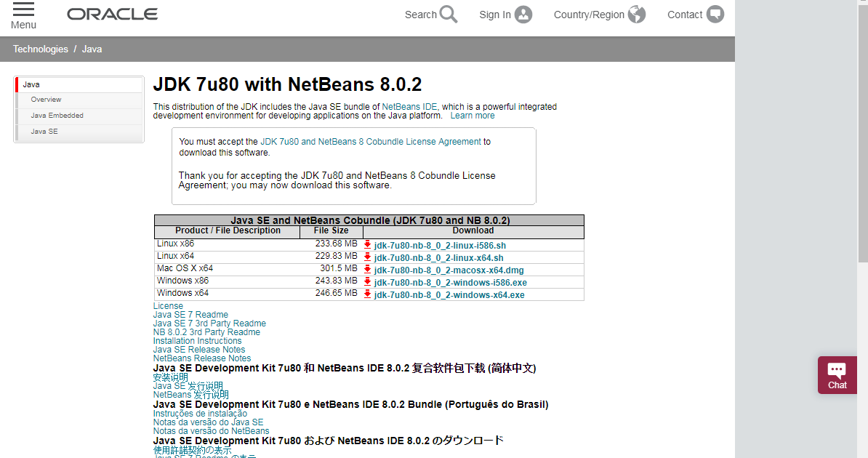
Task: Click the Contact speech bubble icon
Action: click(715, 15)
